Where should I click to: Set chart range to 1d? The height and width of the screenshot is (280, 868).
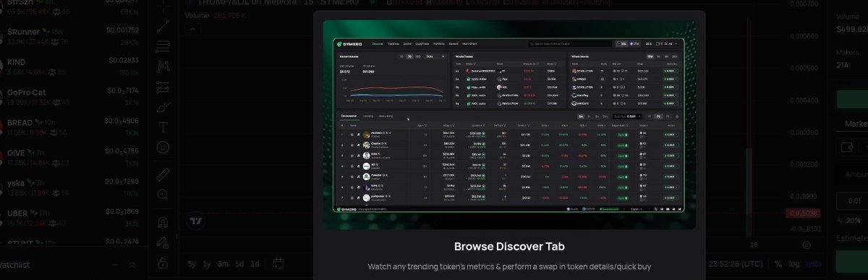pyautogui.click(x=255, y=263)
